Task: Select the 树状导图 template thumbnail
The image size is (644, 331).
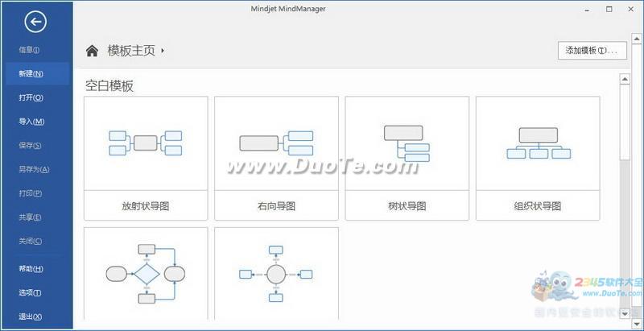Action: point(407,143)
